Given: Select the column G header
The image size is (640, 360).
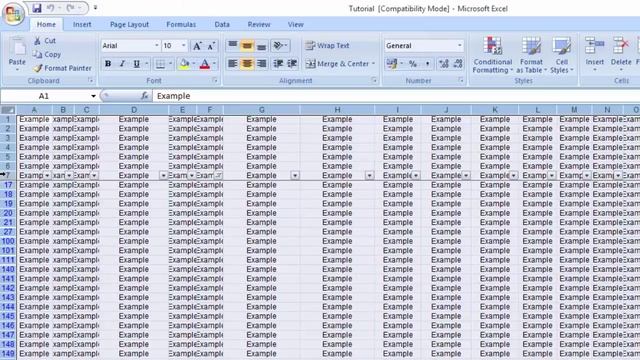Looking at the screenshot, I should [262, 110].
